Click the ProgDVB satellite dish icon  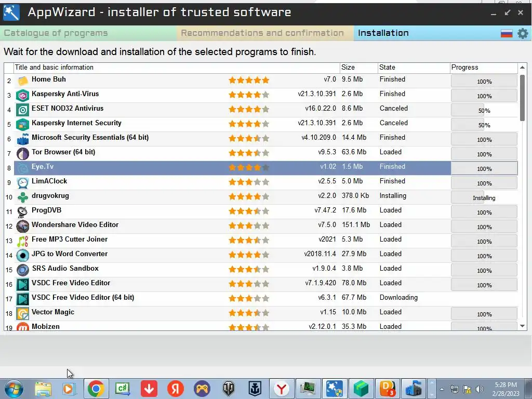point(23,212)
